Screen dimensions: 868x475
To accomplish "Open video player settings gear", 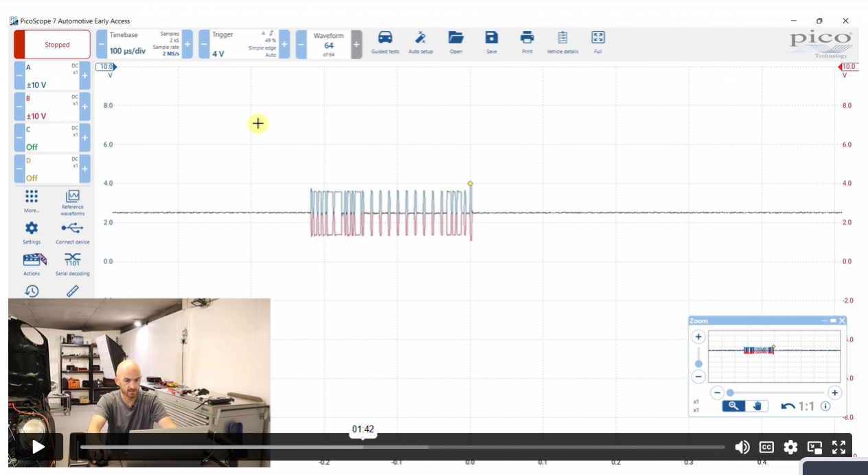I will 790,447.
